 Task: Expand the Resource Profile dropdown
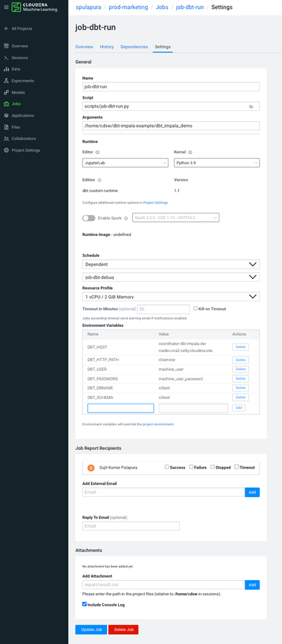tap(171, 296)
